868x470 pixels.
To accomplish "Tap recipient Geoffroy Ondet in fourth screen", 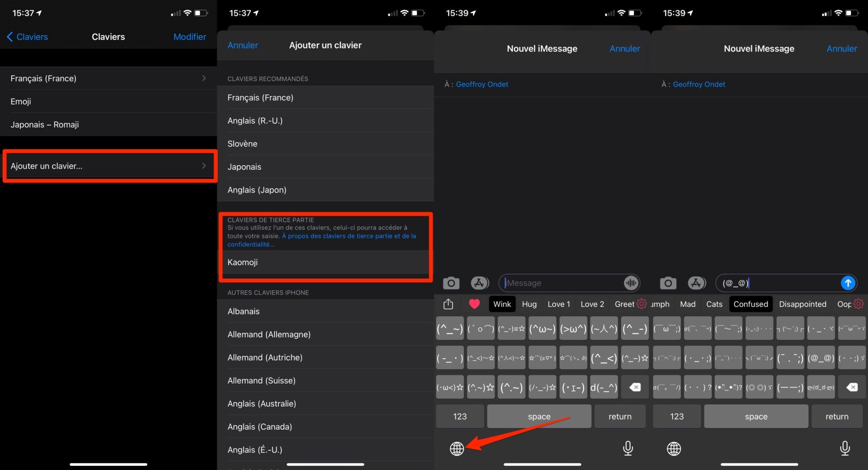I will (699, 84).
